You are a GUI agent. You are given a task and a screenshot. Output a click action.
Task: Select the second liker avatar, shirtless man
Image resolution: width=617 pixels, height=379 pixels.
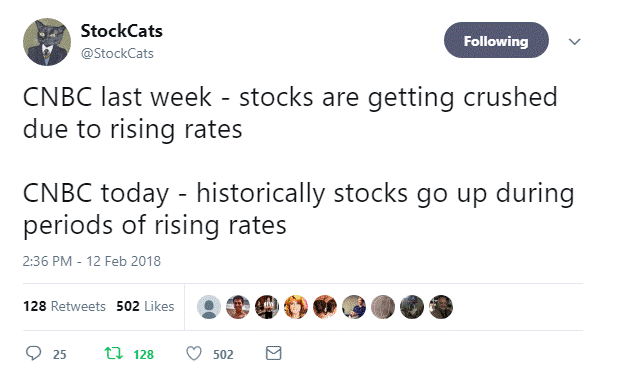(x=238, y=307)
